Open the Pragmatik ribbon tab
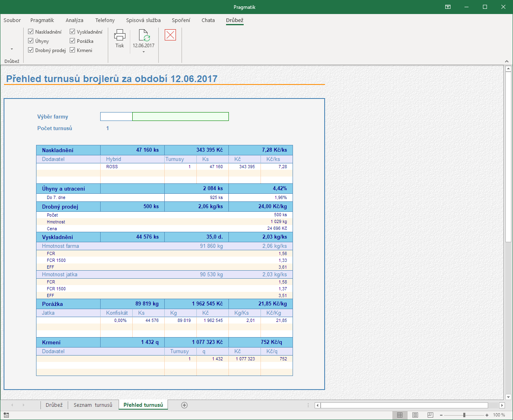 pos(42,20)
